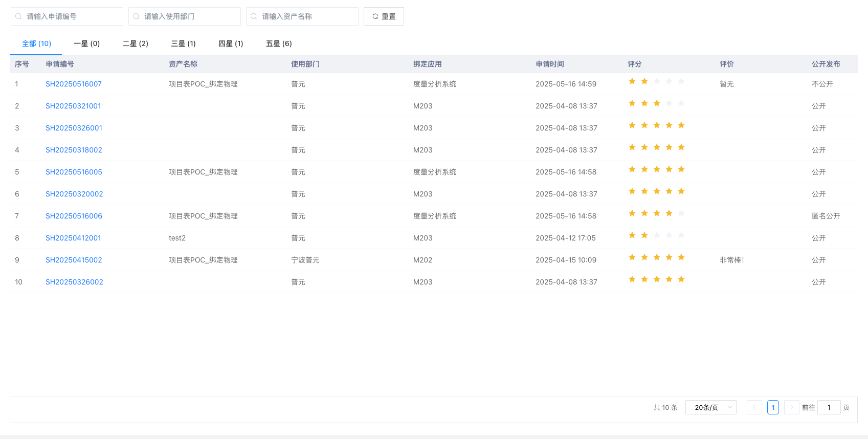Open the 20条/页 page size dropdown

(x=710, y=407)
